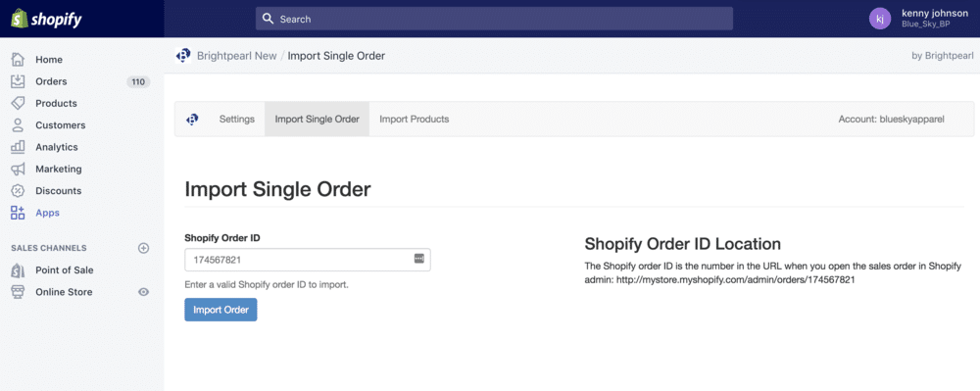Open Orders via the inbox icon
The width and height of the screenshot is (980, 391).
pyautogui.click(x=18, y=81)
